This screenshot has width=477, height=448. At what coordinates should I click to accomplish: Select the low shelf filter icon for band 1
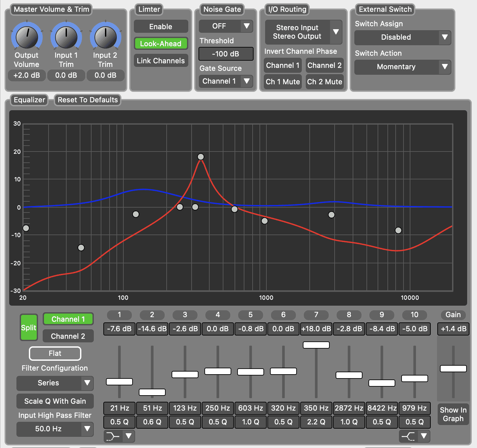[113, 436]
